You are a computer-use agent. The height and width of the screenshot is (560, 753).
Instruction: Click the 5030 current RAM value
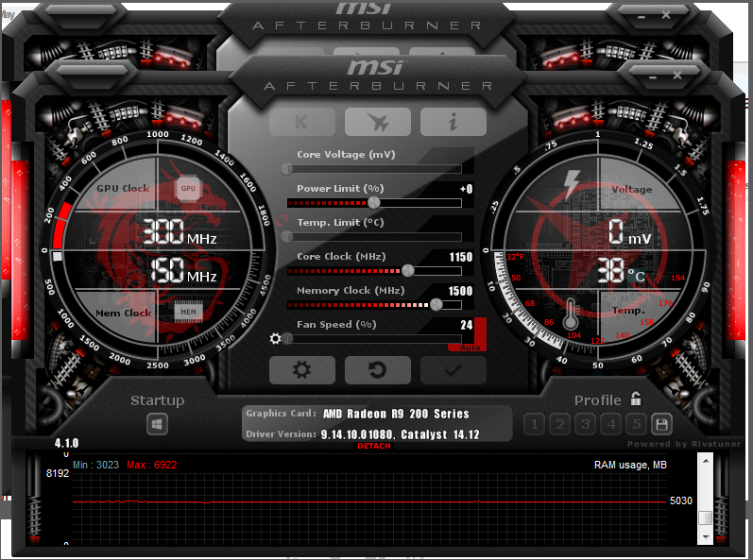click(681, 501)
